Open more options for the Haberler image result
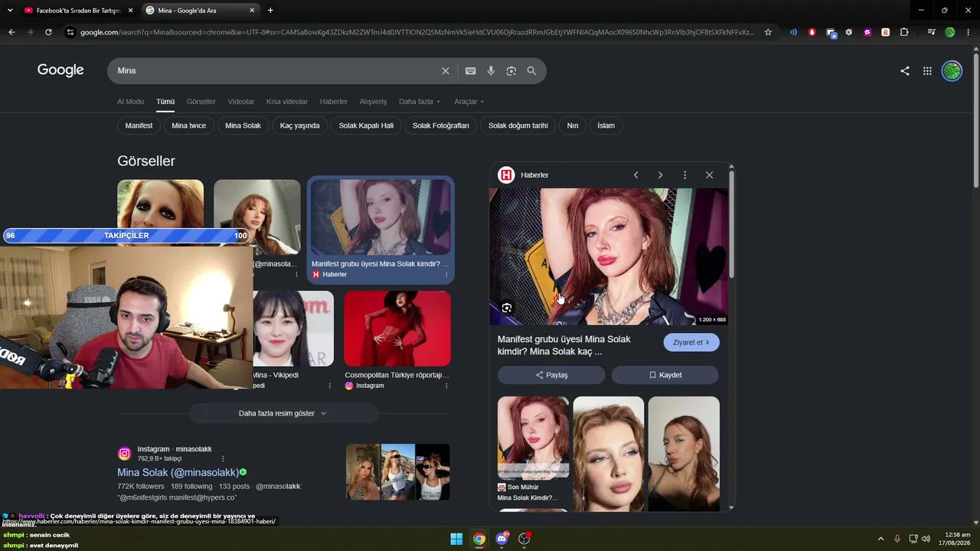This screenshot has width=980, height=551. pyautogui.click(x=446, y=275)
